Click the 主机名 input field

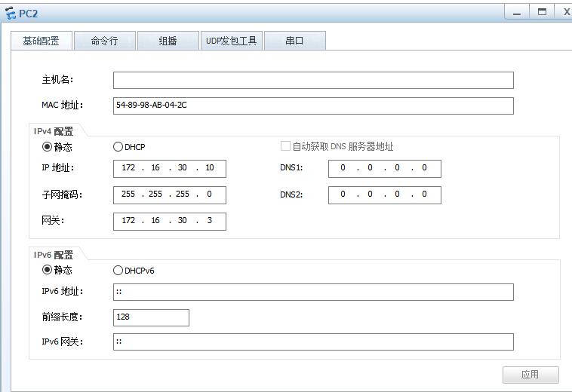[x=313, y=81]
